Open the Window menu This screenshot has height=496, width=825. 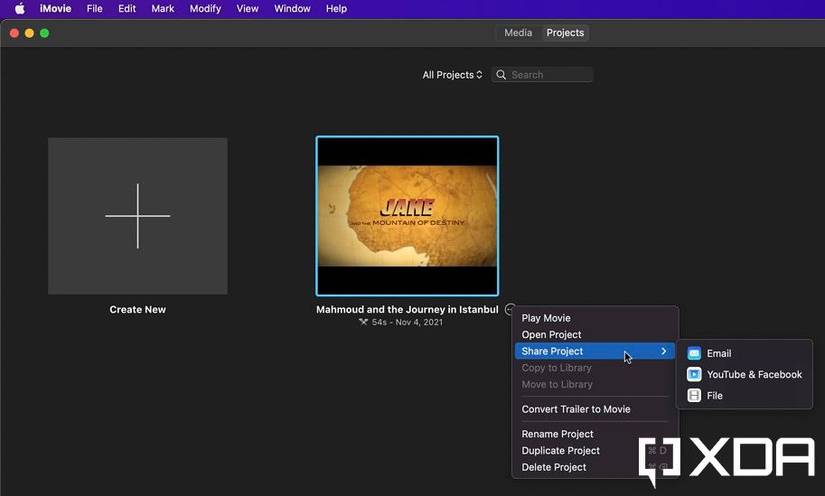pos(292,9)
